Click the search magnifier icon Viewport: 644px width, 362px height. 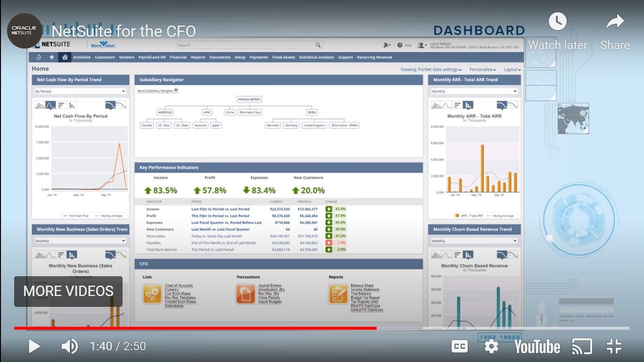point(318,45)
